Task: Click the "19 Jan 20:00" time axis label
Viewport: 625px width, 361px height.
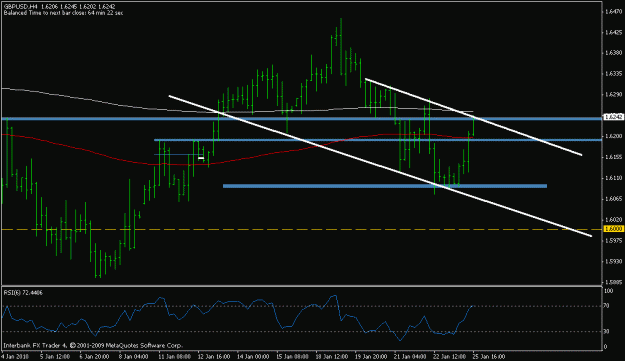Action: click(371, 356)
